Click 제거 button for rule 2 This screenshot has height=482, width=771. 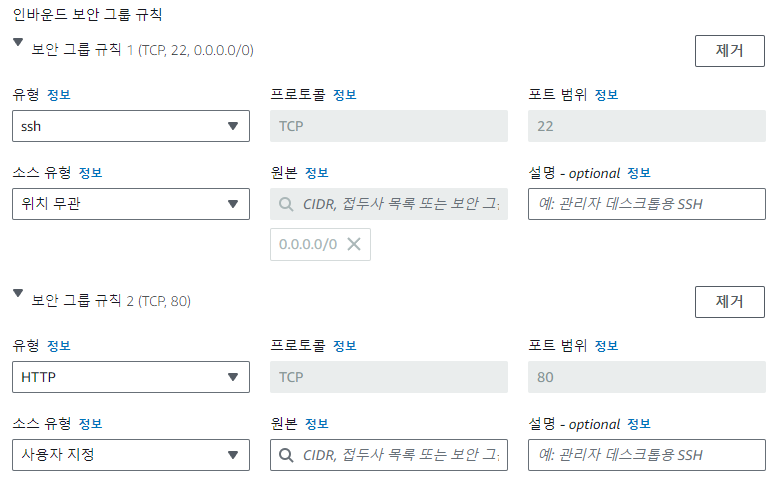point(730,301)
